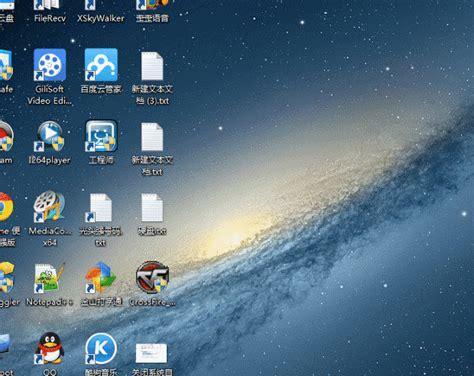
Task: Open the 歪歪语音 voice chat shortcut
Action: point(152,10)
